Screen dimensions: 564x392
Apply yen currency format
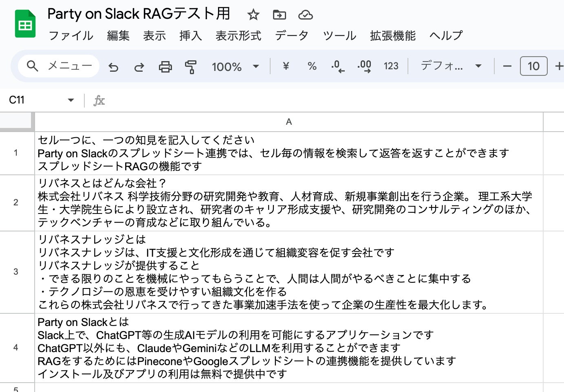(x=286, y=66)
